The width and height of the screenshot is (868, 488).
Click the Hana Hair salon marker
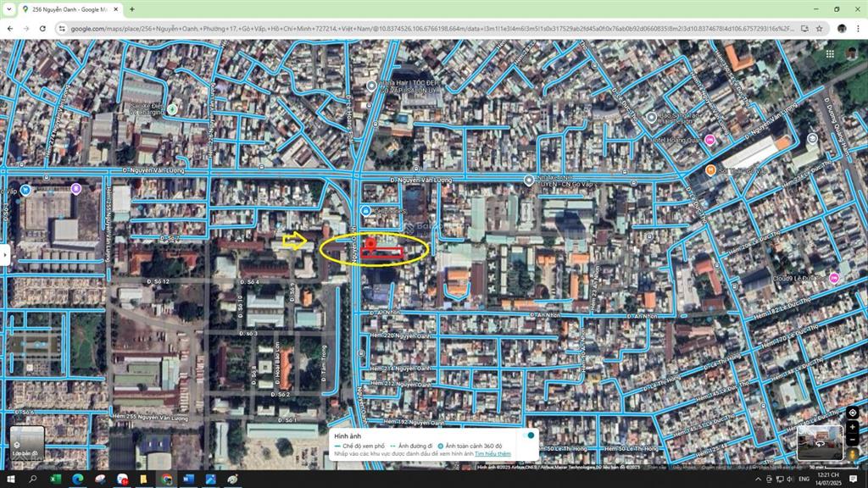371,86
